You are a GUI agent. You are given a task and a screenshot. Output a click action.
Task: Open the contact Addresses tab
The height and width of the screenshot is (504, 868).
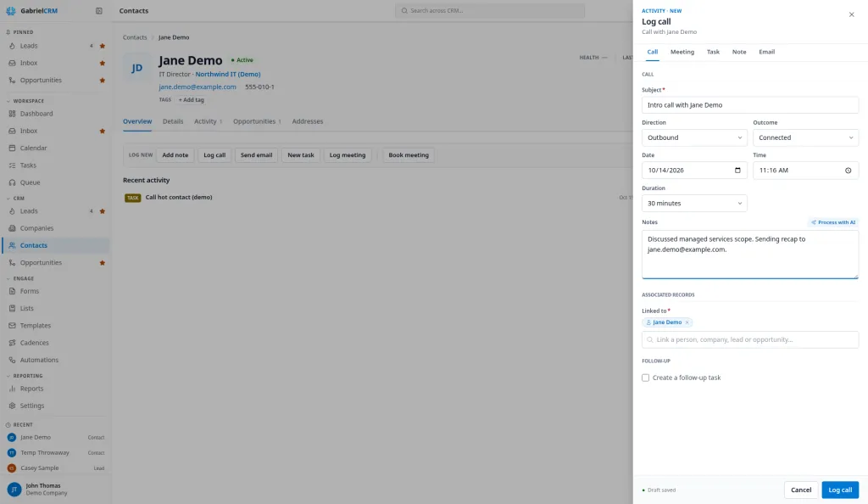(307, 121)
